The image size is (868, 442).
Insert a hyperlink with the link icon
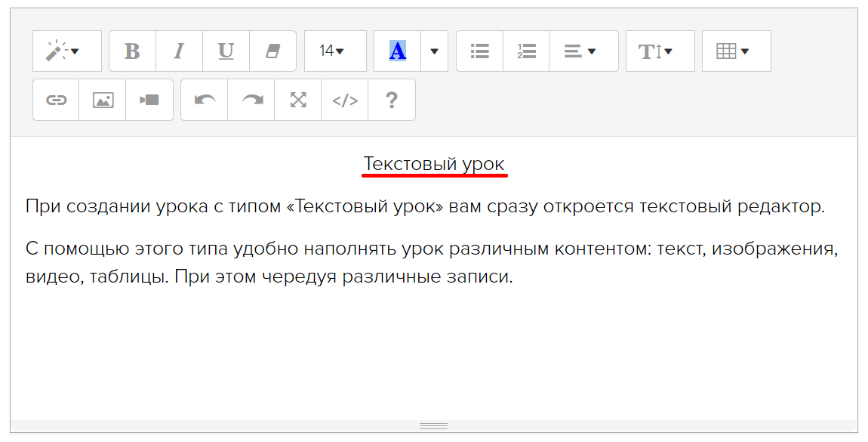(x=56, y=100)
